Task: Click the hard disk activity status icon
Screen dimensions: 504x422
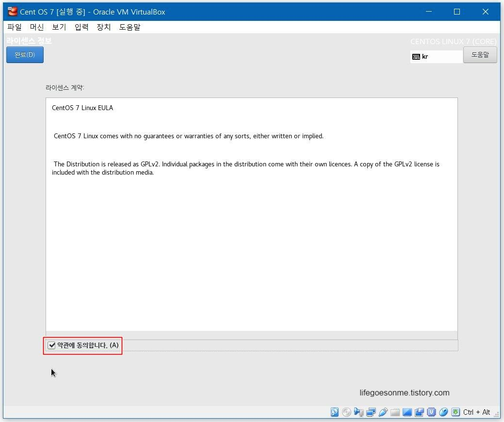Action: tap(335, 412)
